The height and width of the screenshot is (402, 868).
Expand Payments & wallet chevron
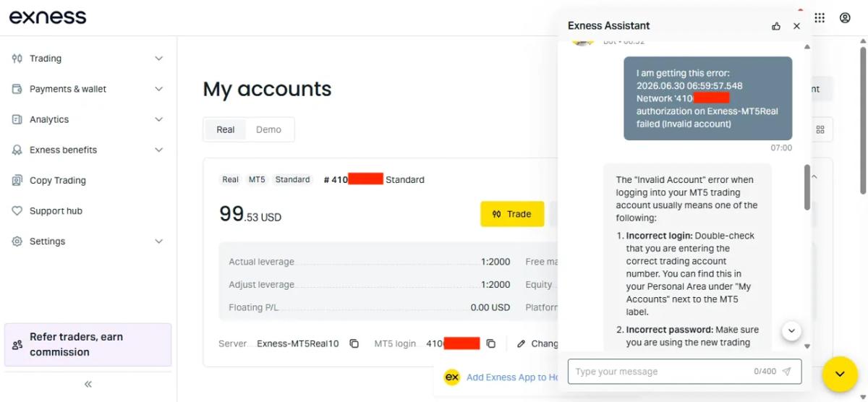click(x=159, y=89)
